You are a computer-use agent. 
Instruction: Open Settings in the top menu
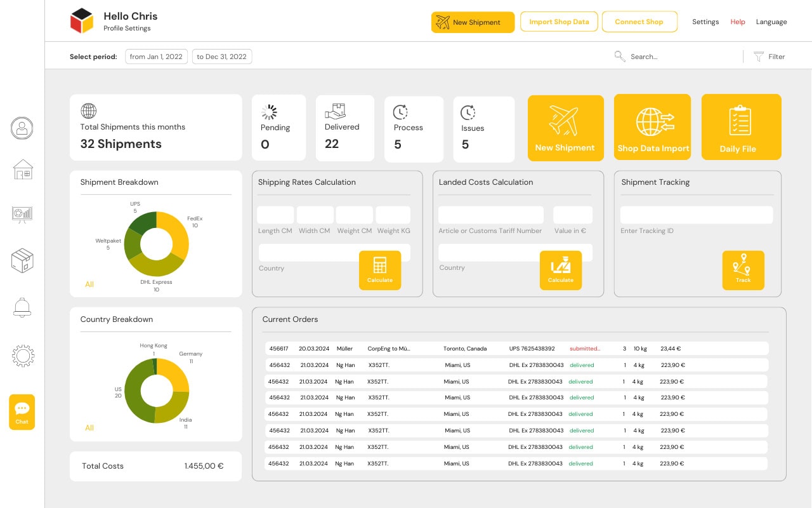pos(705,22)
